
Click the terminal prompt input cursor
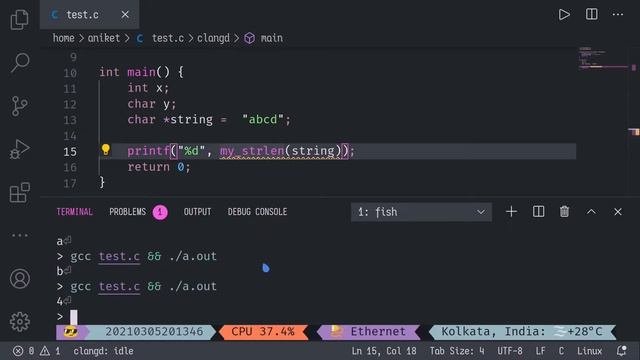point(73,317)
